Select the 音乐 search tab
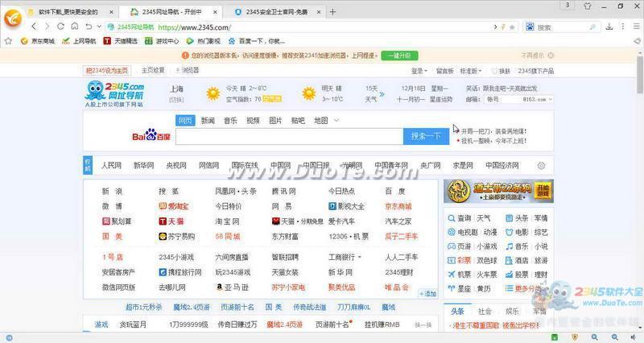The image size is (644, 343). (230, 120)
